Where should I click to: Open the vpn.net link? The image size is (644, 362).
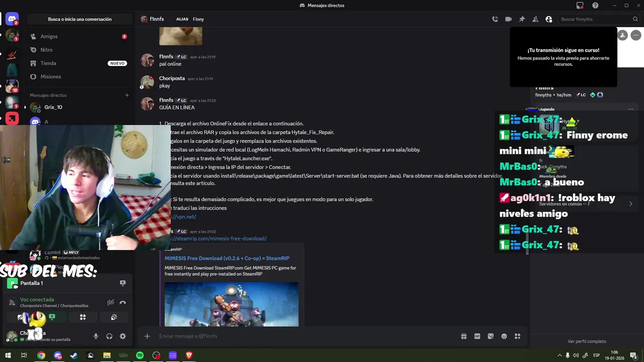point(183,217)
